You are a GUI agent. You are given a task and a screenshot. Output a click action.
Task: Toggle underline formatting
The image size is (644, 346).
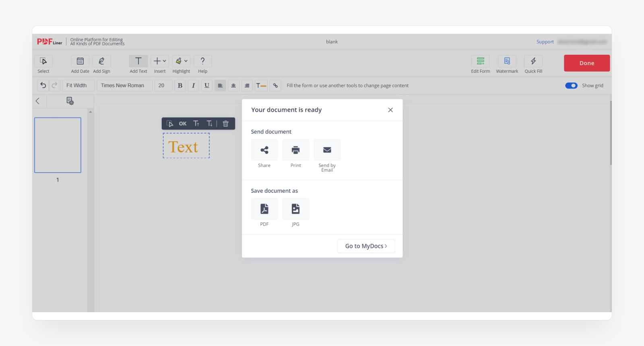pos(207,85)
